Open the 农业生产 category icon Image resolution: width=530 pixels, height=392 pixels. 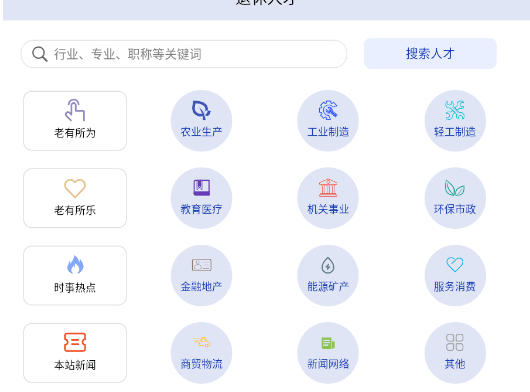click(201, 110)
